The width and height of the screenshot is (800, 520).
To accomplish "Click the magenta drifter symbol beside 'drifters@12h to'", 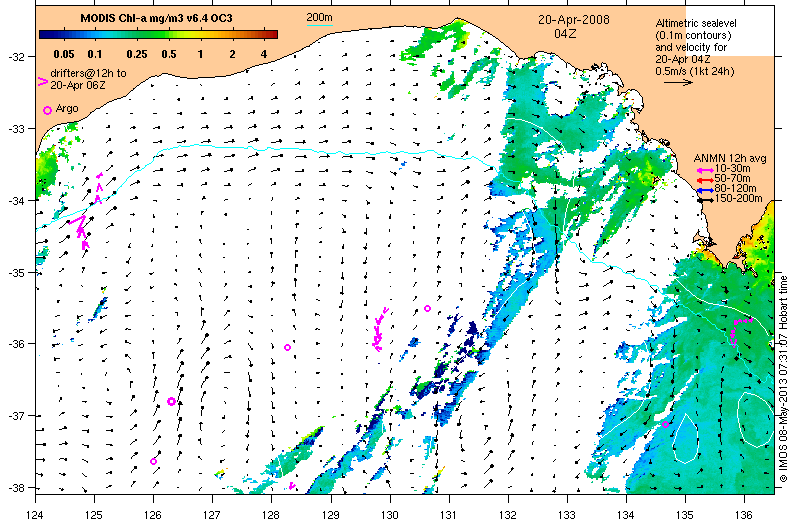I will coord(43,81).
